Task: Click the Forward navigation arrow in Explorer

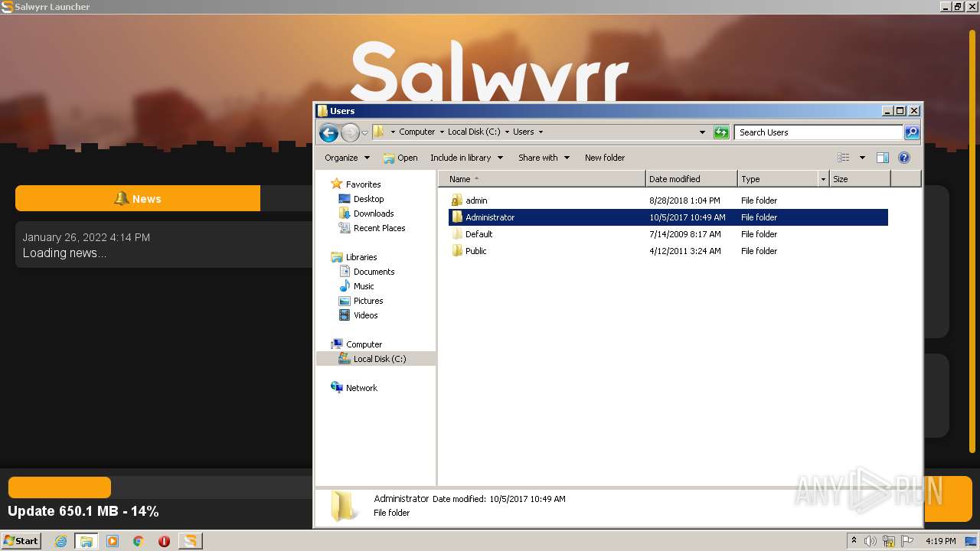Action: click(350, 132)
